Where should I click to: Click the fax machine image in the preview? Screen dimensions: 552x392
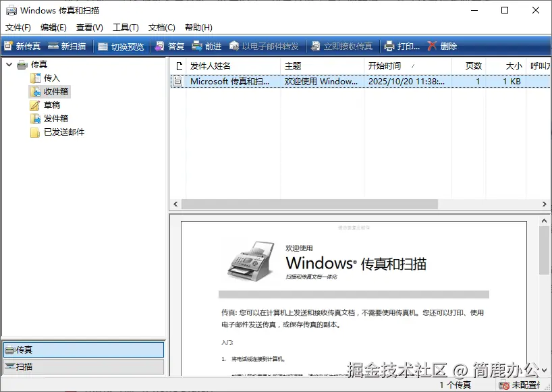coord(251,262)
